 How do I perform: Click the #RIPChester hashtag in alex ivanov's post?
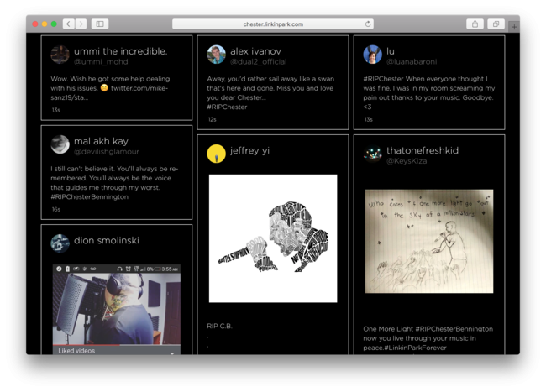[227, 107]
